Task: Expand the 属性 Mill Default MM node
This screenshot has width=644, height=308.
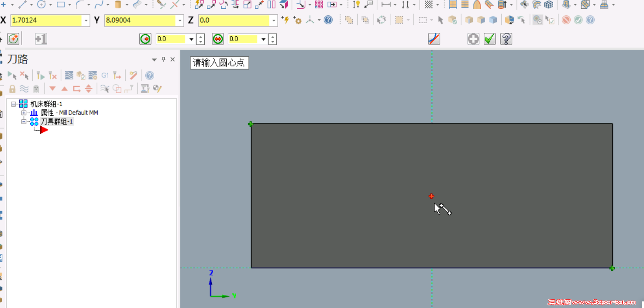Action: (24, 113)
